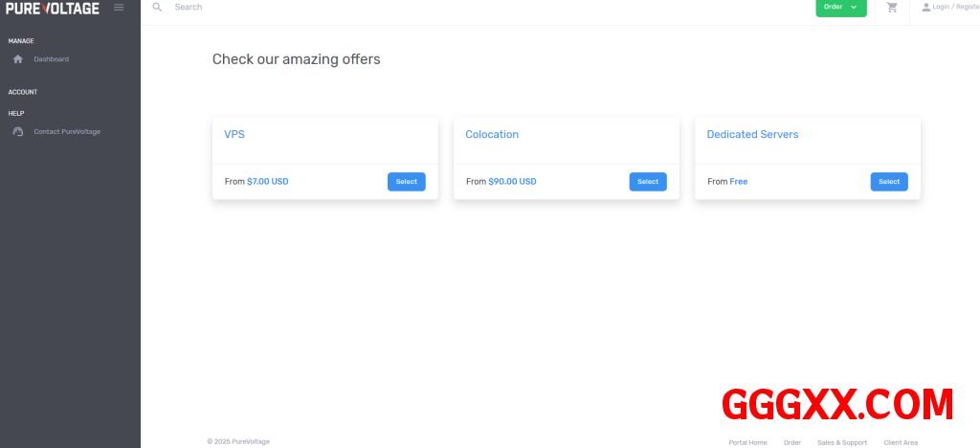This screenshot has height=448, width=980.
Task: Open Sales & Support footer link
Action: click(842, 442)
